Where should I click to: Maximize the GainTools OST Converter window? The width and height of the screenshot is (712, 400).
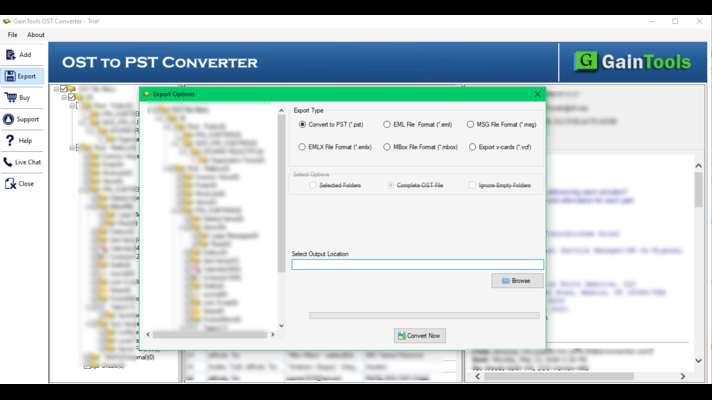tap(675, 21)
